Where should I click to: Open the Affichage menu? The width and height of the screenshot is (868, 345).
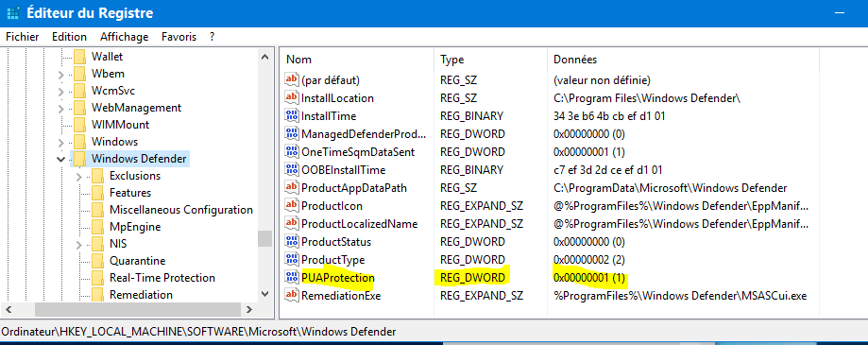pos(124,37)
